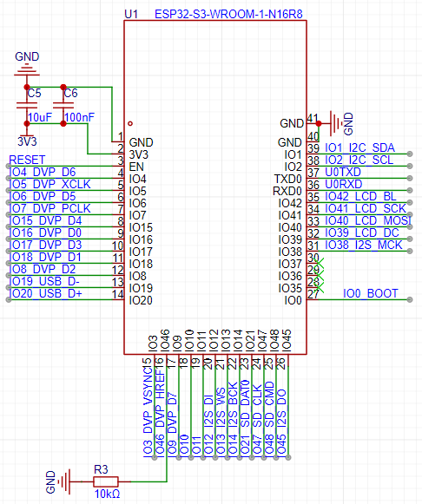The width and height of the screenshot is (422, 504).
Task: Click the vertical IO45_I2S_DO net label
Action: 281,422
